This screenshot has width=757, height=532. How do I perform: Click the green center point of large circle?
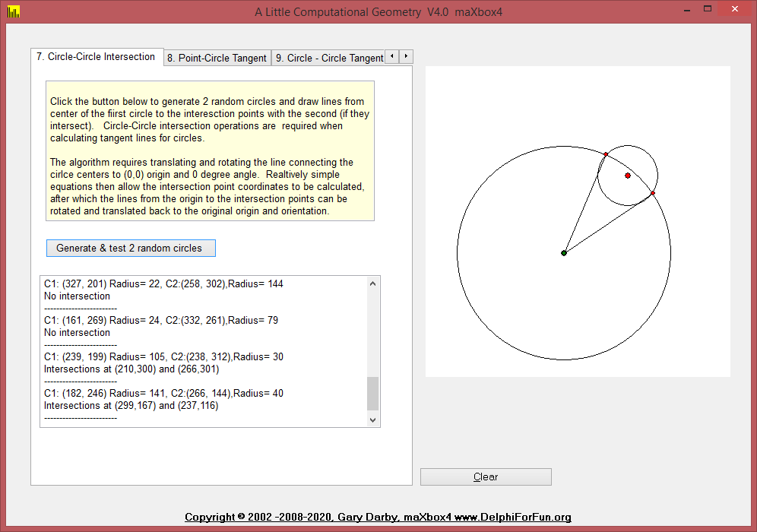564,252
